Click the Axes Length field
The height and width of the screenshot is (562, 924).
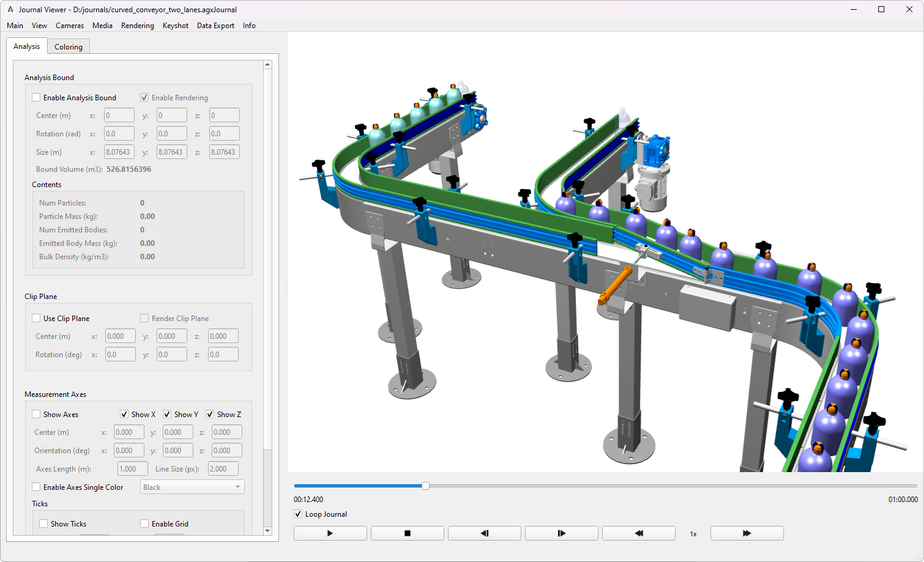coord(132,468)
